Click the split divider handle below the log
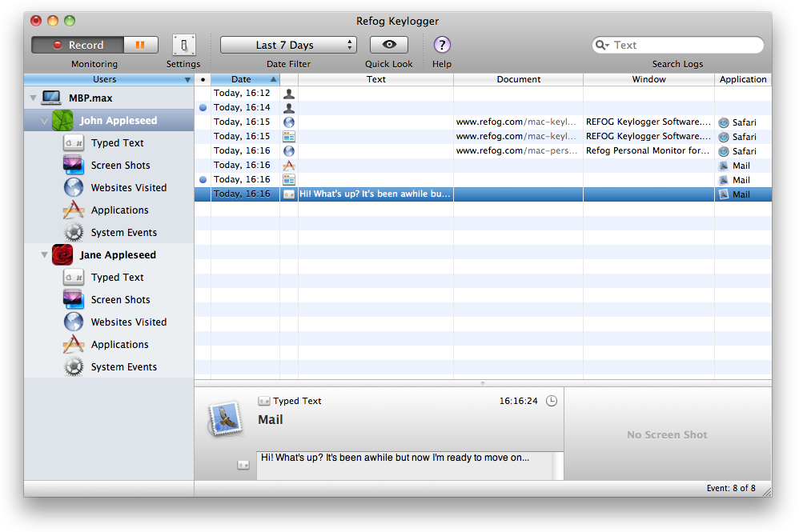The width and height of the screenshot is (799, 532). [x=483, y=383]
